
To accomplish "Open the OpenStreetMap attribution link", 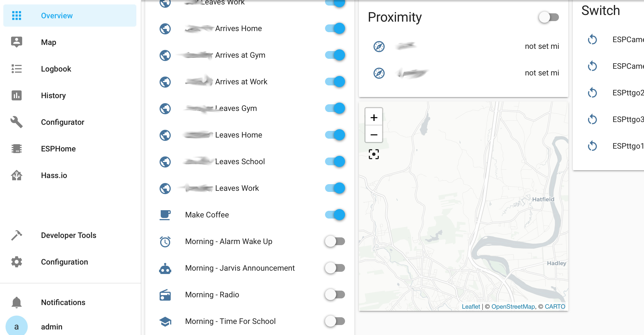I will click(513, 306).
